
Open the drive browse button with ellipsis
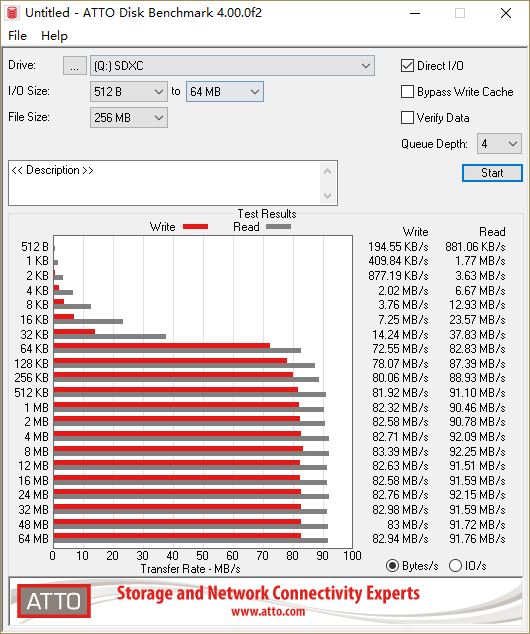click(x=74, y=66)
